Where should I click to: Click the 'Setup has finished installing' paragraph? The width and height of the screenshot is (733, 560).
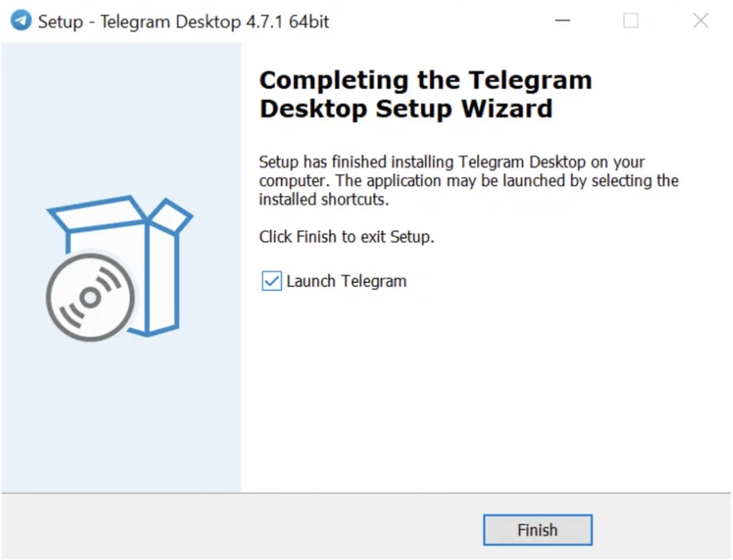coord(468,181)
